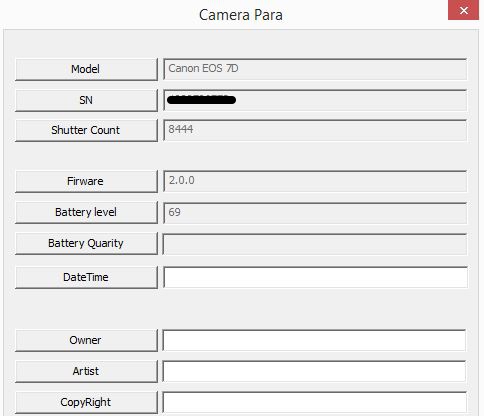Viewport: 484px width, 416px height.
Task: Click the CopyRight button
Action: click(x=86, y=402)
